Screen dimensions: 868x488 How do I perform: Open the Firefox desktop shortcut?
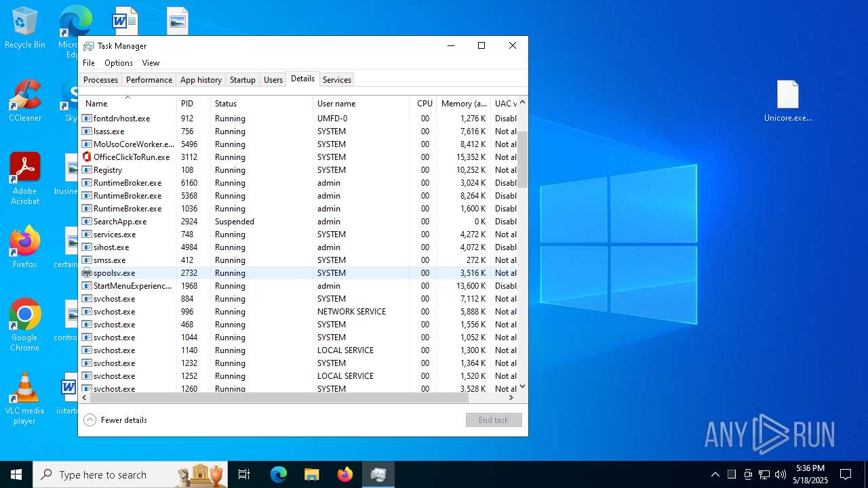[x=25, y=247]
